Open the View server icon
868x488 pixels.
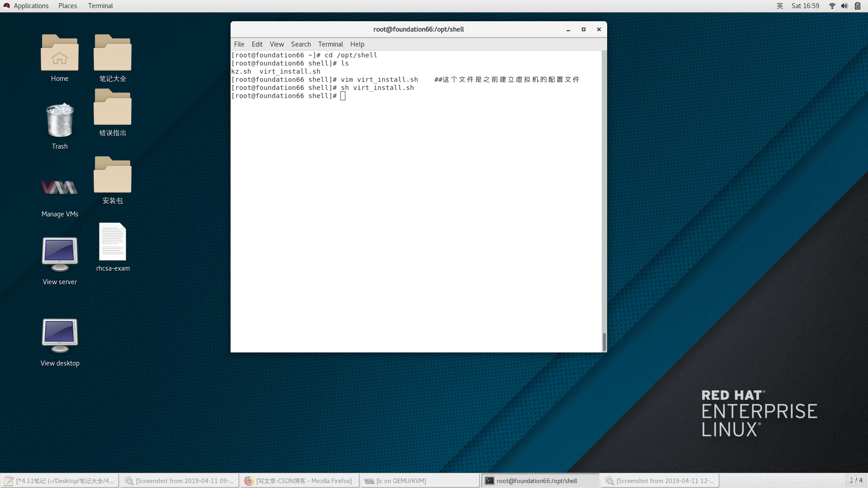click(60, 254)
